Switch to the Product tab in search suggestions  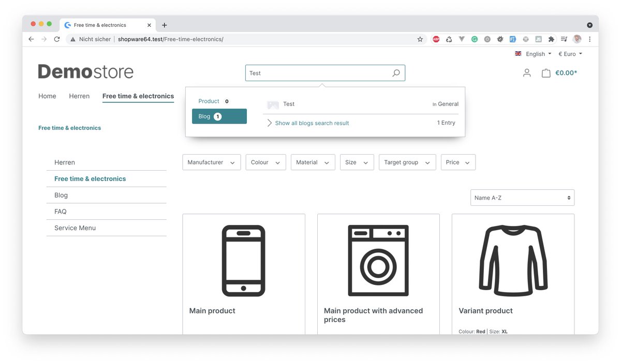[x=212, y=101]
